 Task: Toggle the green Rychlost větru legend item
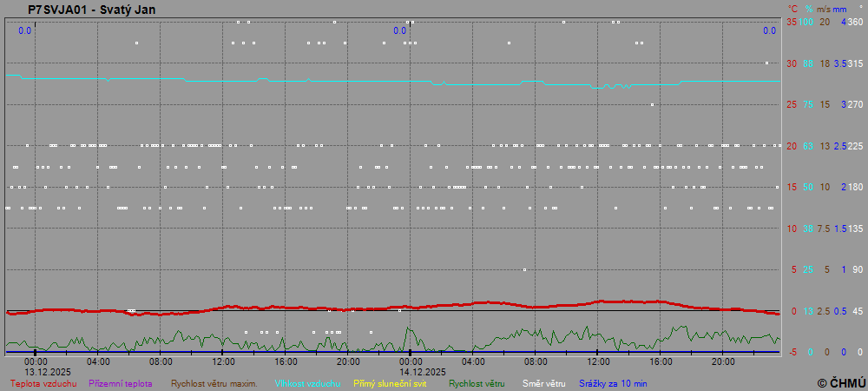pos(477,382)
